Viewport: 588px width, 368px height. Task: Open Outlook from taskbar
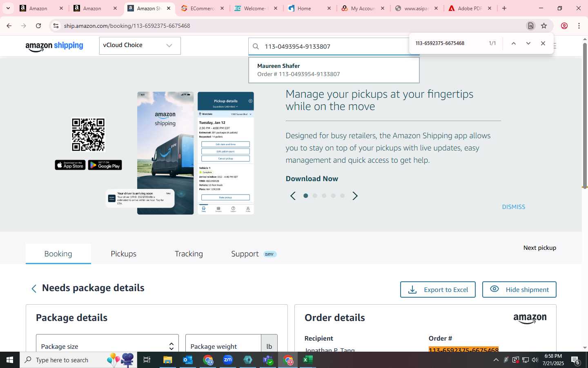point(187,360)
